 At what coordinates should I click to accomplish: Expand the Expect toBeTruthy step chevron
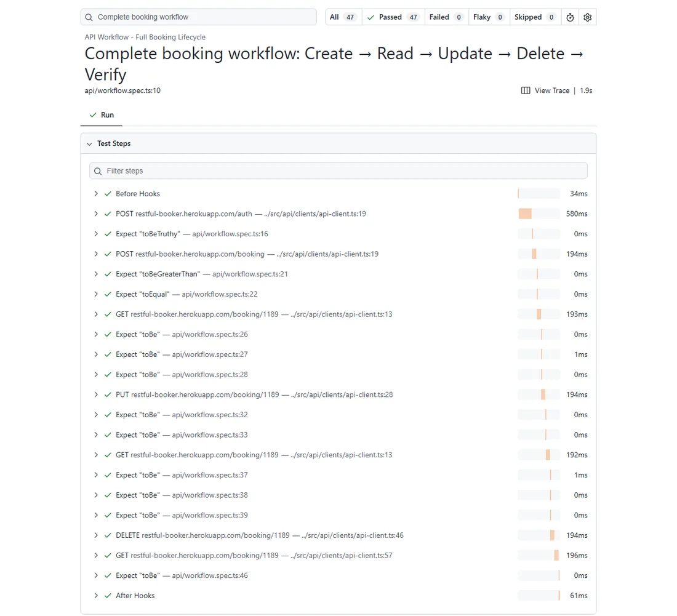point(96,234)
